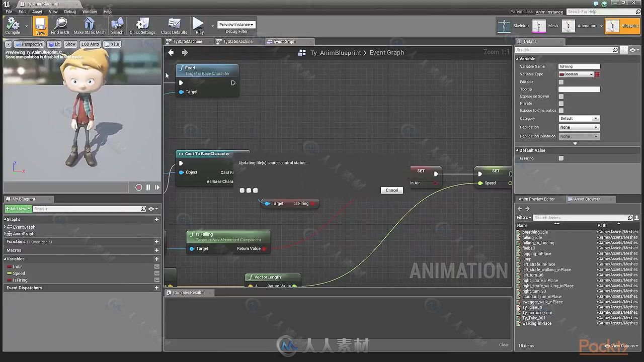Click record button in preview viewport

coord(139,188)
